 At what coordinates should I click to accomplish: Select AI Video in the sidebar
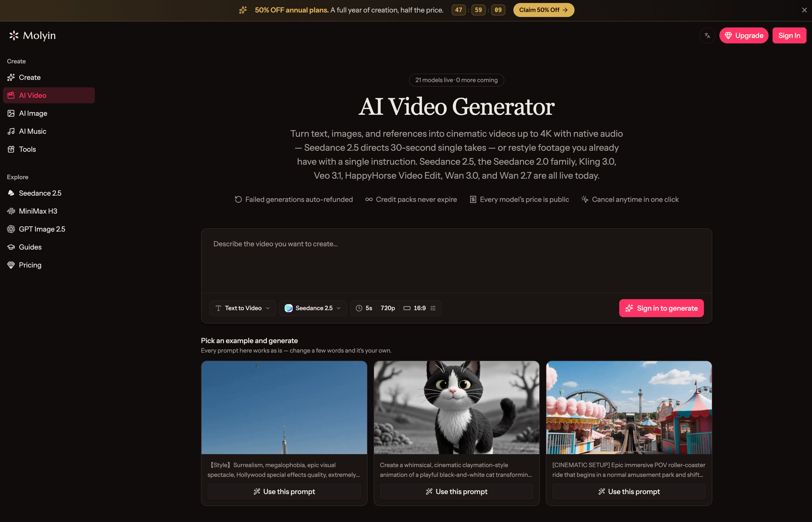(x=49, y=95)
